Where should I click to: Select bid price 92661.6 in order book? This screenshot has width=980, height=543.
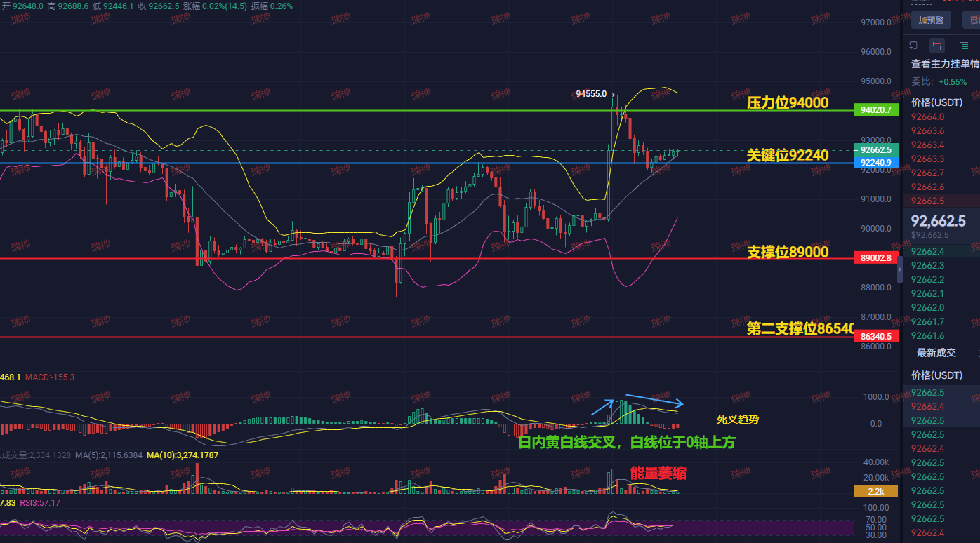click(x=927, y=335)
